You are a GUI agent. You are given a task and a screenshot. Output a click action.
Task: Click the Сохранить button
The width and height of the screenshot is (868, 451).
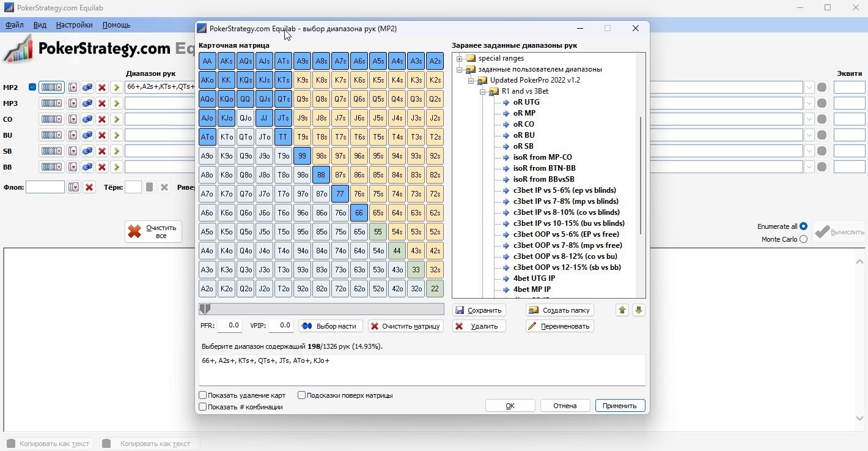click(480, 310)
